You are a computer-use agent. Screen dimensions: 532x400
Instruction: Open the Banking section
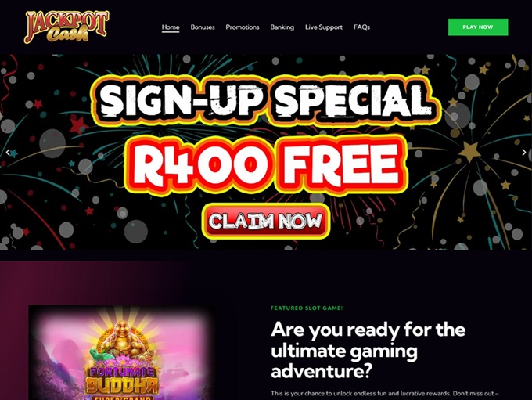(x=282, y=27)
